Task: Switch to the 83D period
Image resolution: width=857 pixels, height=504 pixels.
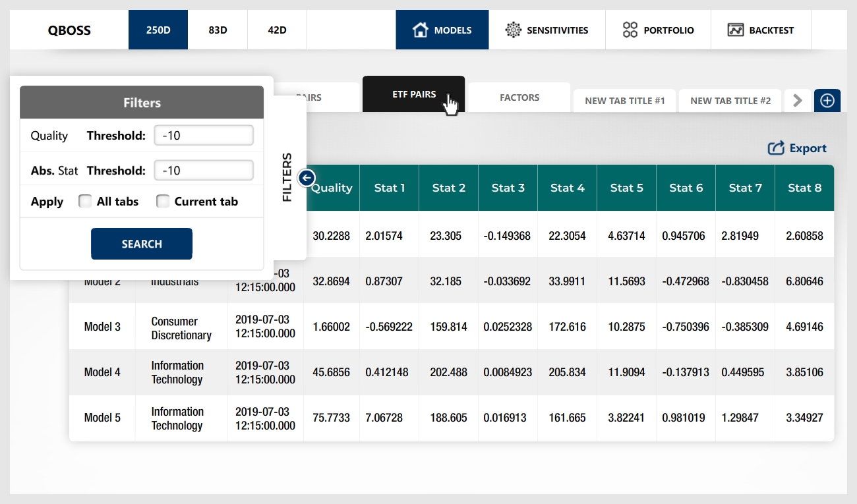Action: (x=218, y=30)
